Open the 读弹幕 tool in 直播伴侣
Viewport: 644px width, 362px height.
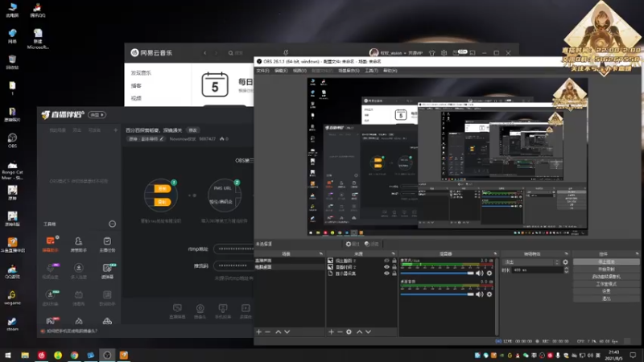point(107,271)
